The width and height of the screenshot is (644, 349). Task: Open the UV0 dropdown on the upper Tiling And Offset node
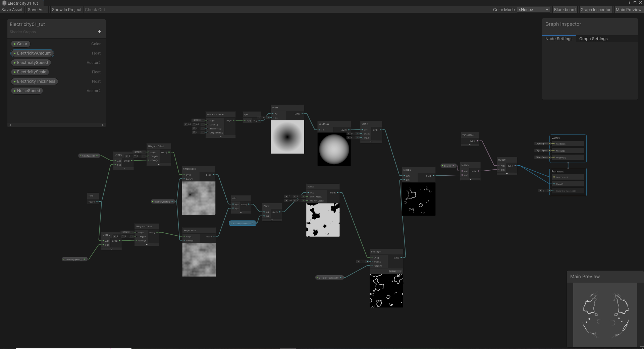pos(138,152)
